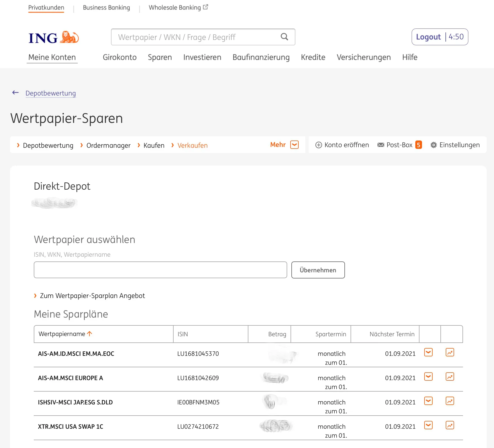Expand options for AIS-AM.ID.MSCI EM.MA.EOC savings plan
494x448 pixels.
[428, 352]
